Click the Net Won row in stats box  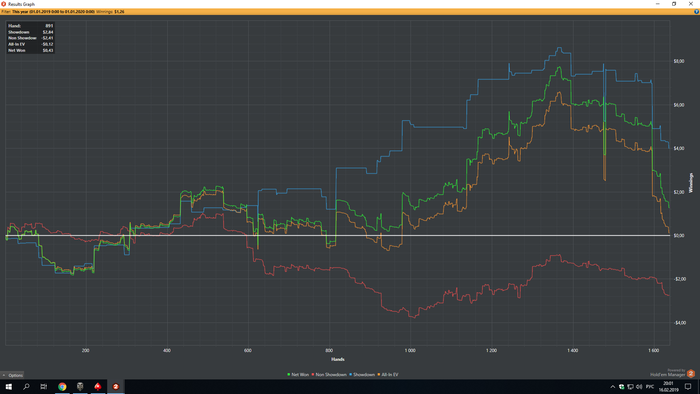pos(30,50)
